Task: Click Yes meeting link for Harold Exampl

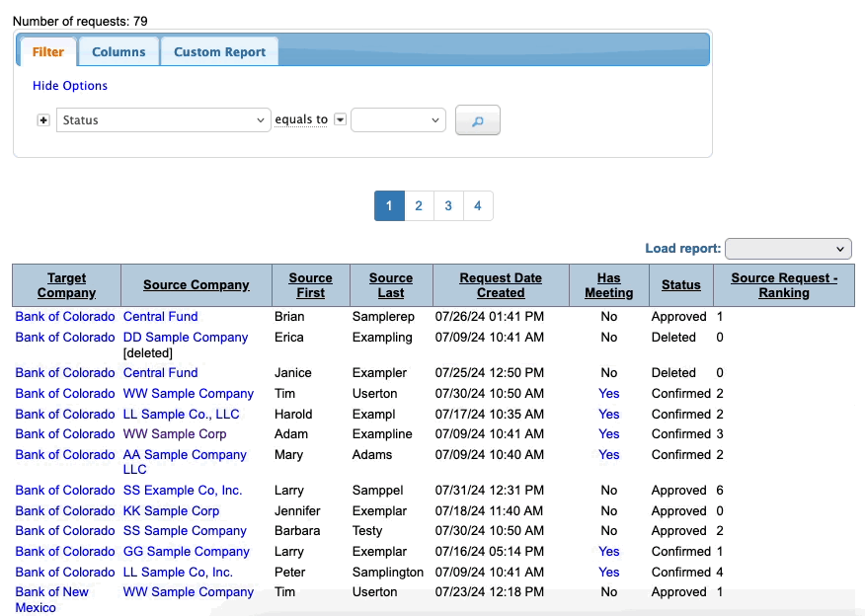Action: pos(608,415)
